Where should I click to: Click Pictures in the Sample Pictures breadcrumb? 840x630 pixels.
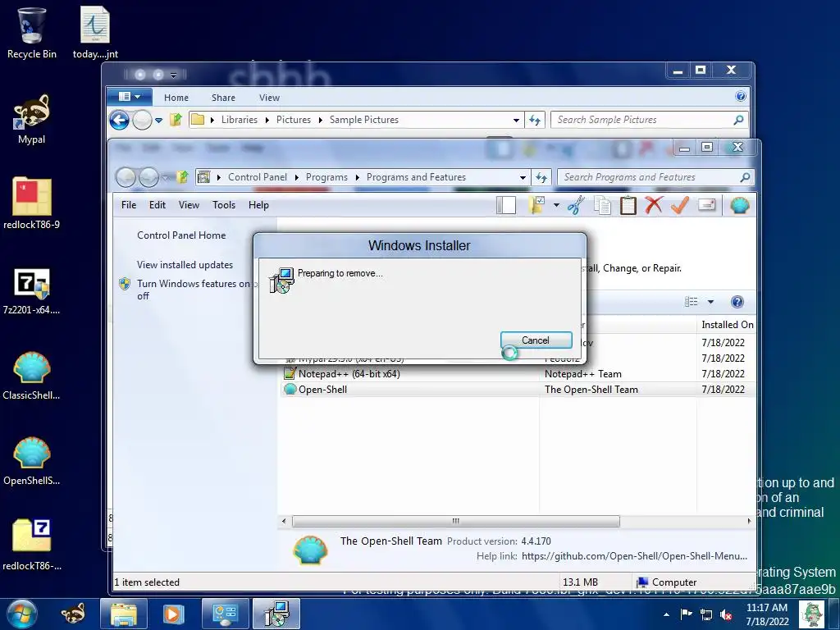294,120
